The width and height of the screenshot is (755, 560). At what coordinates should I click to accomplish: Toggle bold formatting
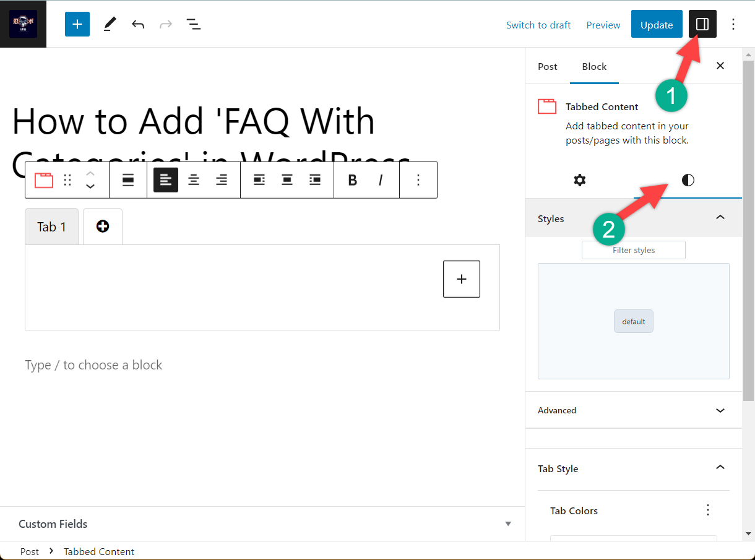pyautogui.click(x=353, y=180)
